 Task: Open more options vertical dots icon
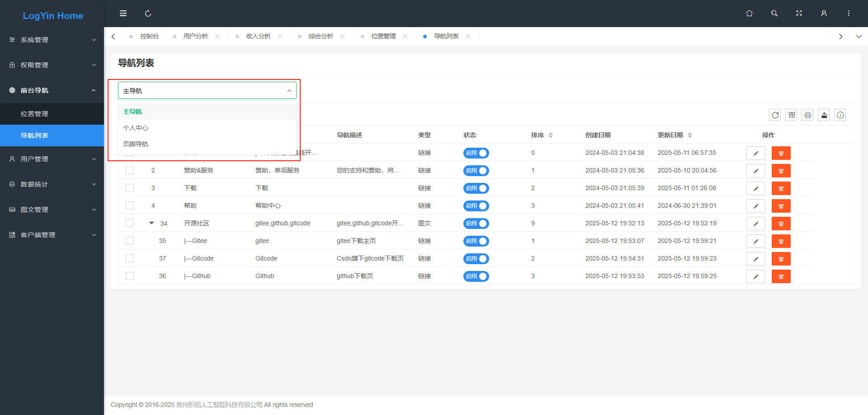(x=849, y=14)
